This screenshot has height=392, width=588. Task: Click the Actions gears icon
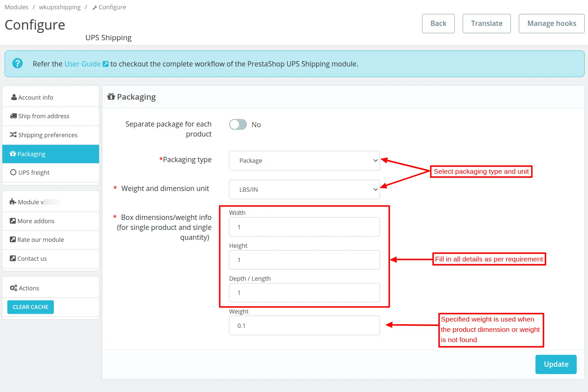14,288
